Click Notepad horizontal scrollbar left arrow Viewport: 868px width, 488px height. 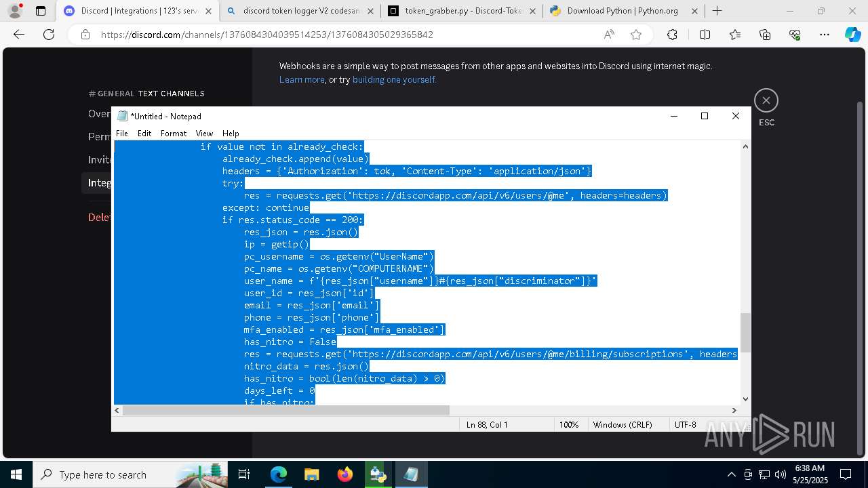(117, 410)
